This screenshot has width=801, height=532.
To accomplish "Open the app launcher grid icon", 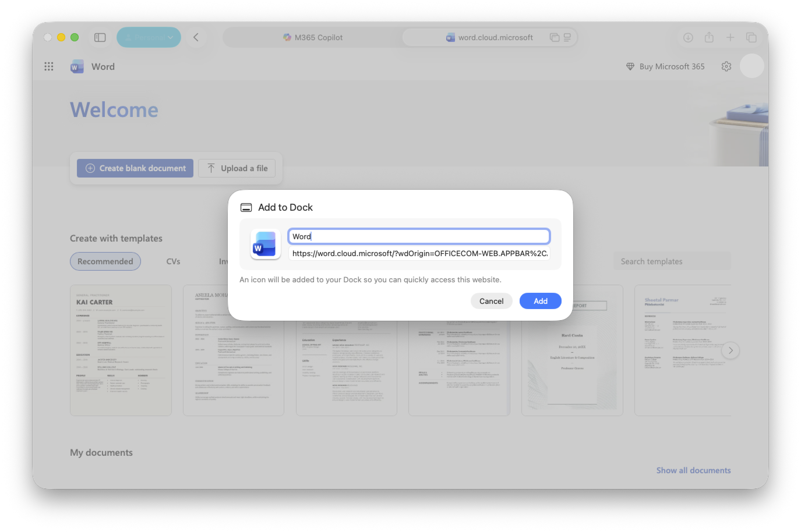I will click(x=49, y=66).
